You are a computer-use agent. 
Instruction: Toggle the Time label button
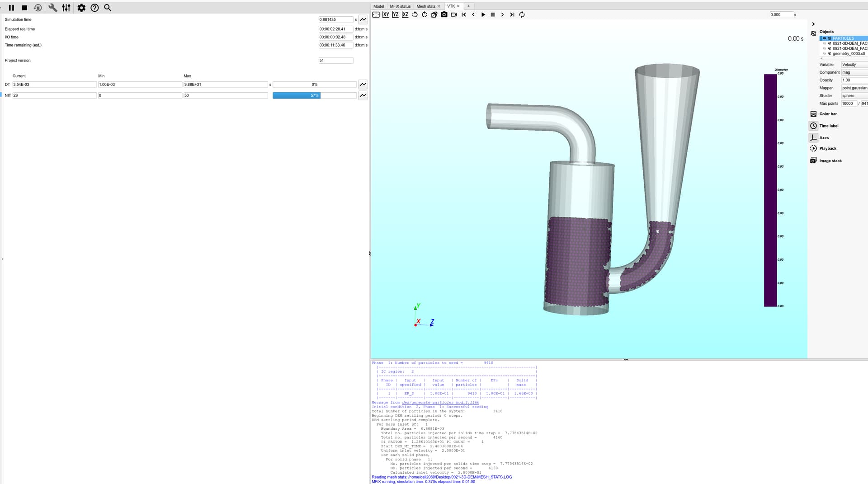coord(813,126)
